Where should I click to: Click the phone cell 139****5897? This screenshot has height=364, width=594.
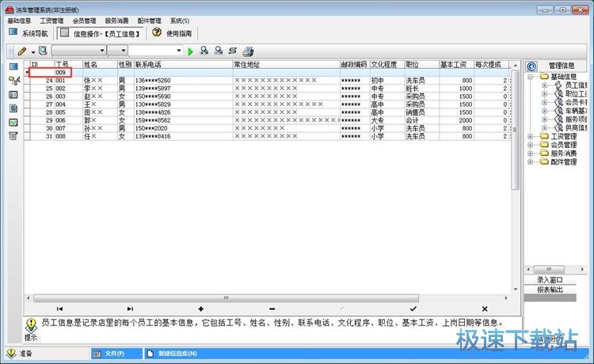pos(184,88)
